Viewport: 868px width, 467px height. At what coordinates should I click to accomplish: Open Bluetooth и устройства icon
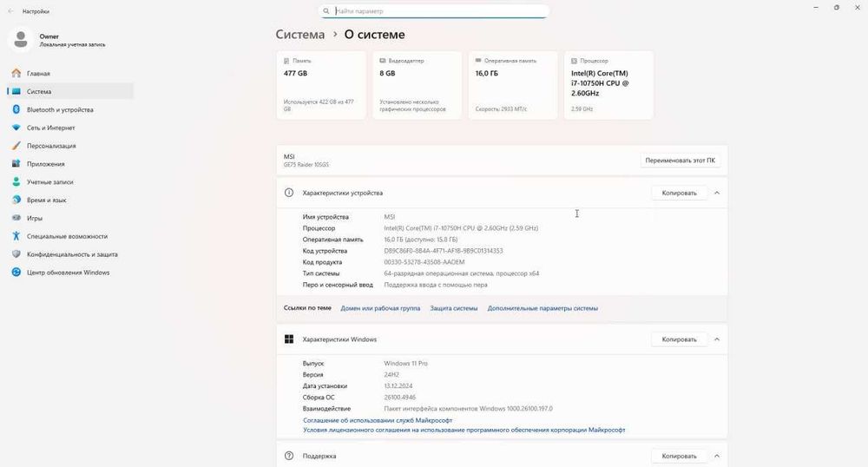pos(16,109)
